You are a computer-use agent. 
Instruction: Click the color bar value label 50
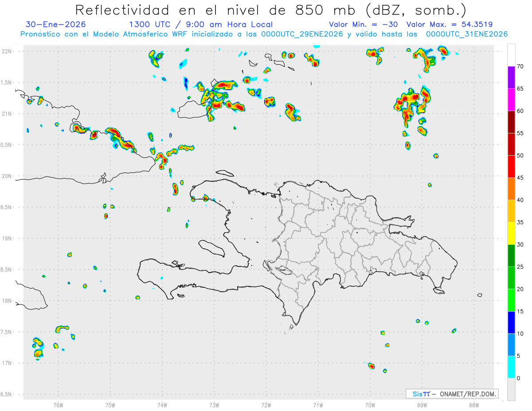pyautogui.click(x=520, y=156)
